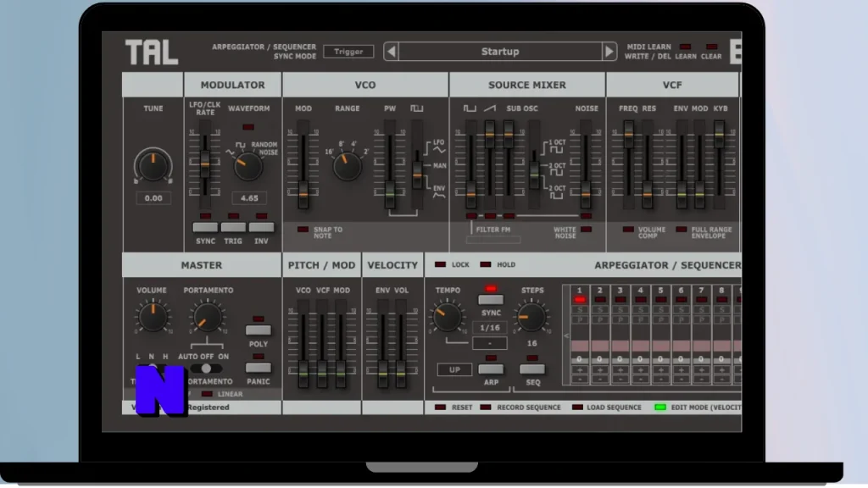Image resolution: width=868 pixels, height=488 pixels.
Task: Click the NOISE level slider handle
Action: (585, 195)
